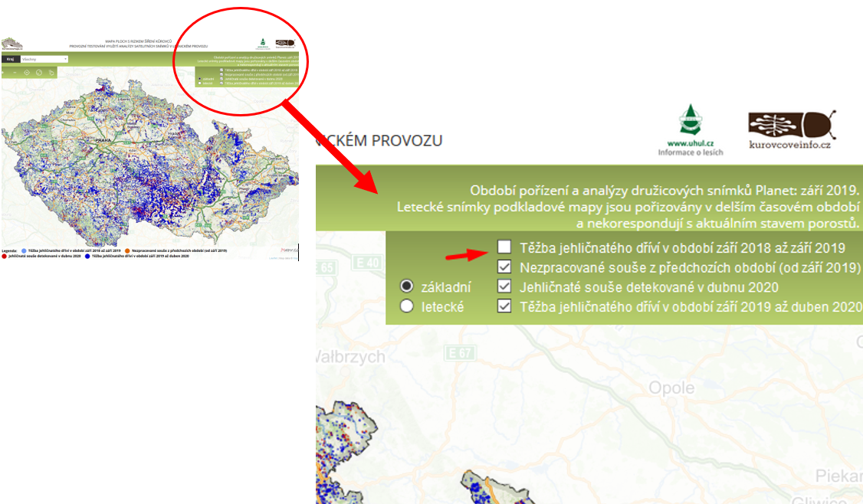The width and height of the screenshot is (863, 504).
Task: Select the základní base map radio button
Action: click(x=407, y=286)
